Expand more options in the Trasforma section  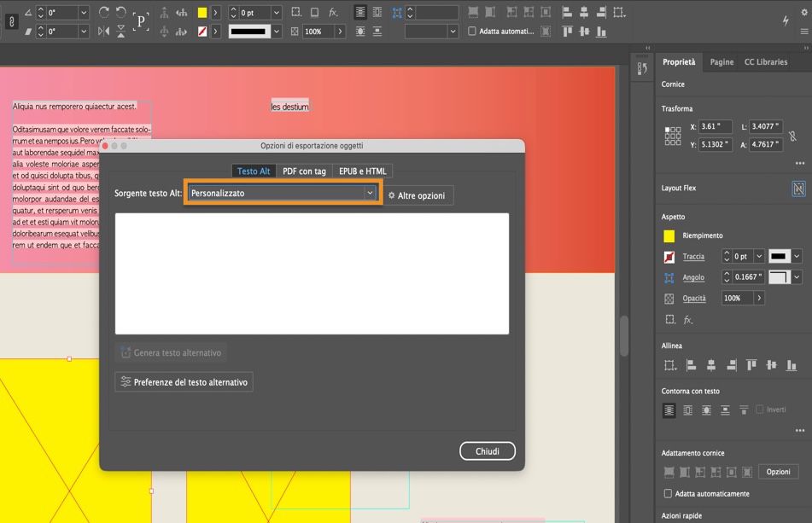[x=800, y=164]
